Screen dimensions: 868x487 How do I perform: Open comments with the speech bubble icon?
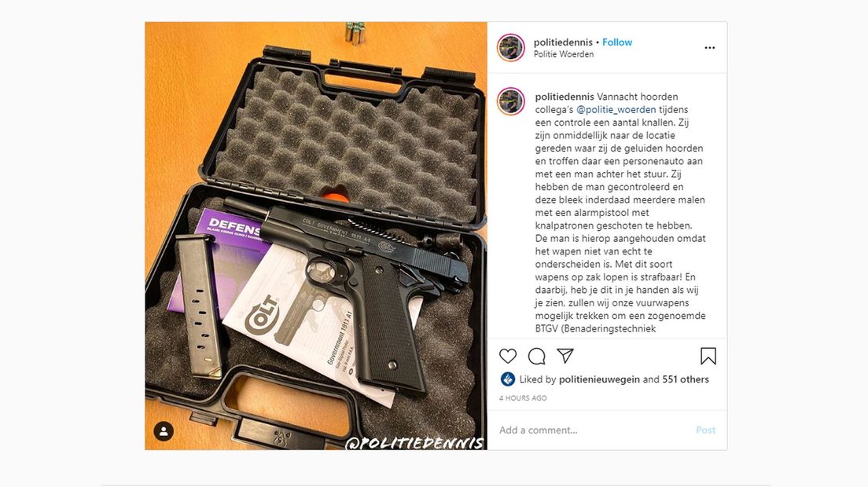pyautogui.click(x=536, y=356)
